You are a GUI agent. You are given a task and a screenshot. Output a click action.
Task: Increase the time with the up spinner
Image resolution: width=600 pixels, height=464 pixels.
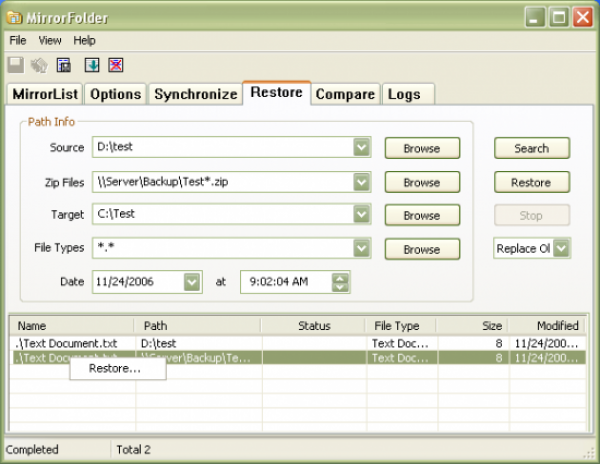(x=340, y=278)
